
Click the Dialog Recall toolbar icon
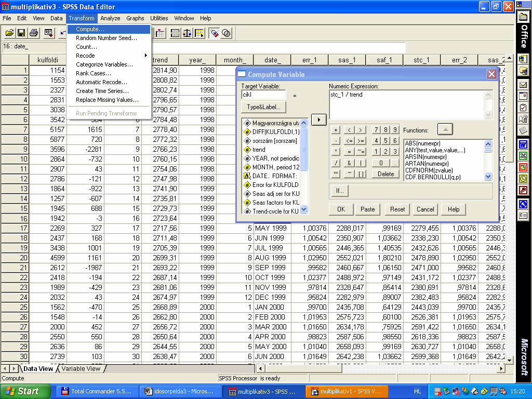pyautogui.click(x=49, y=33)
